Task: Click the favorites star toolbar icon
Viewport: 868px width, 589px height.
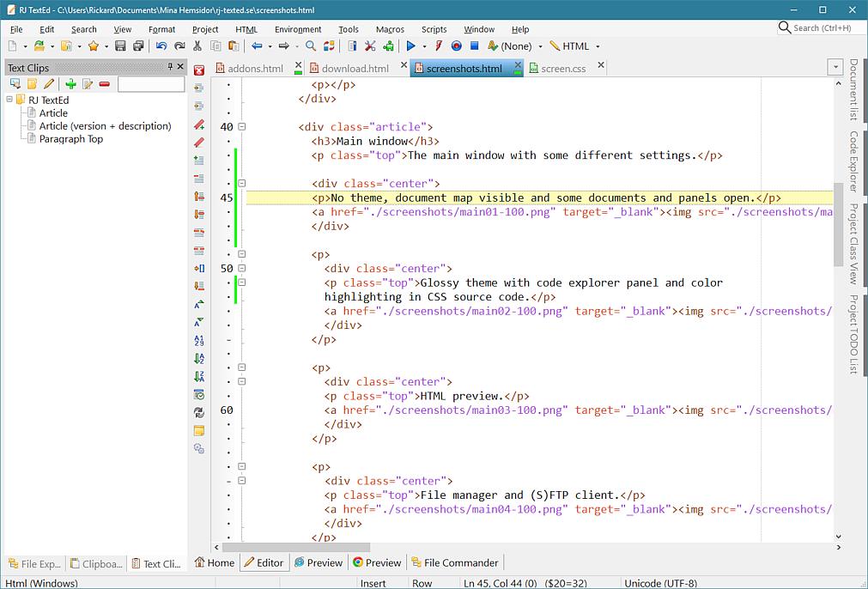Action: tap(94, 46)
